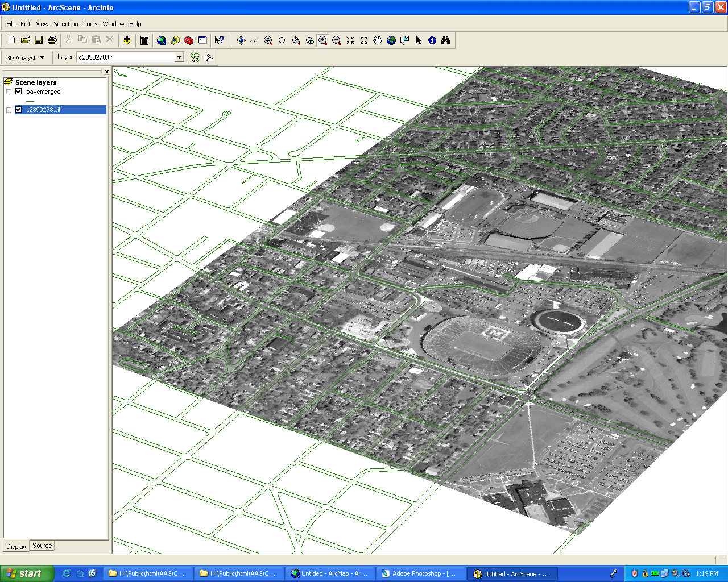The height and width of the screenshot is (582, 728).
Task: Open the Selection menu
Action: tap(66, 24)
